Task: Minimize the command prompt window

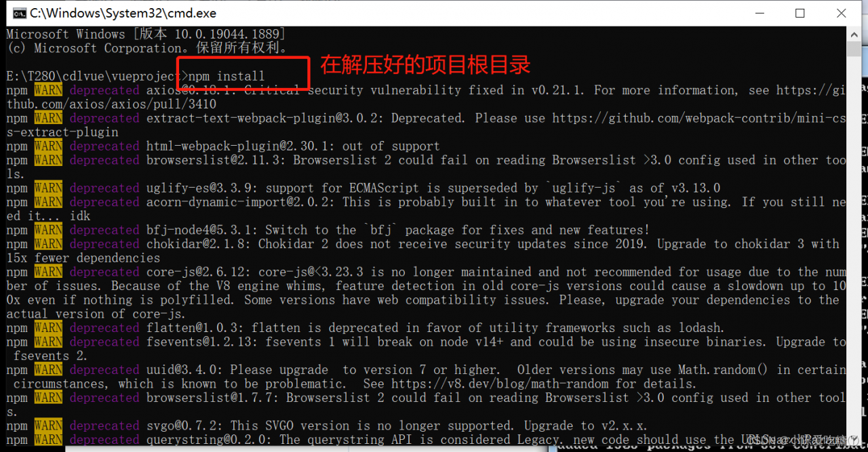Action: pyautogui.click(x=759, y=13)
